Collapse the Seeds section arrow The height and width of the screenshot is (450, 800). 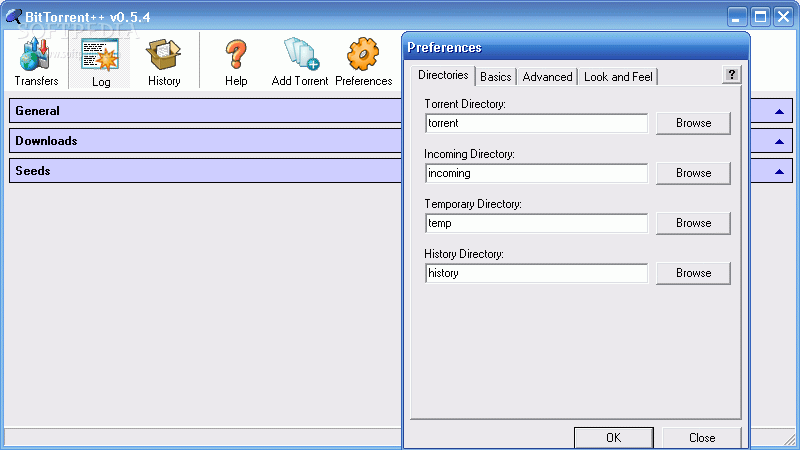click(779, 172)
